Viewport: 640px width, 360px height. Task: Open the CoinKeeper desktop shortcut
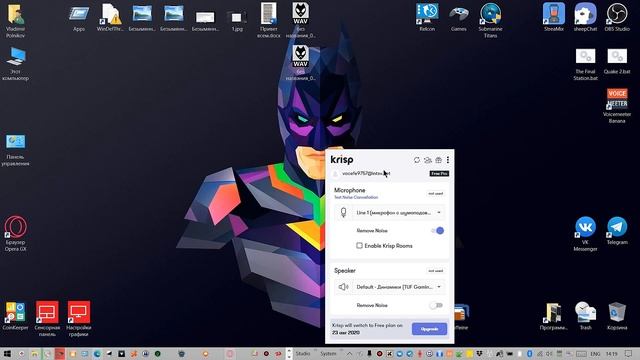(x=15, y=315)
